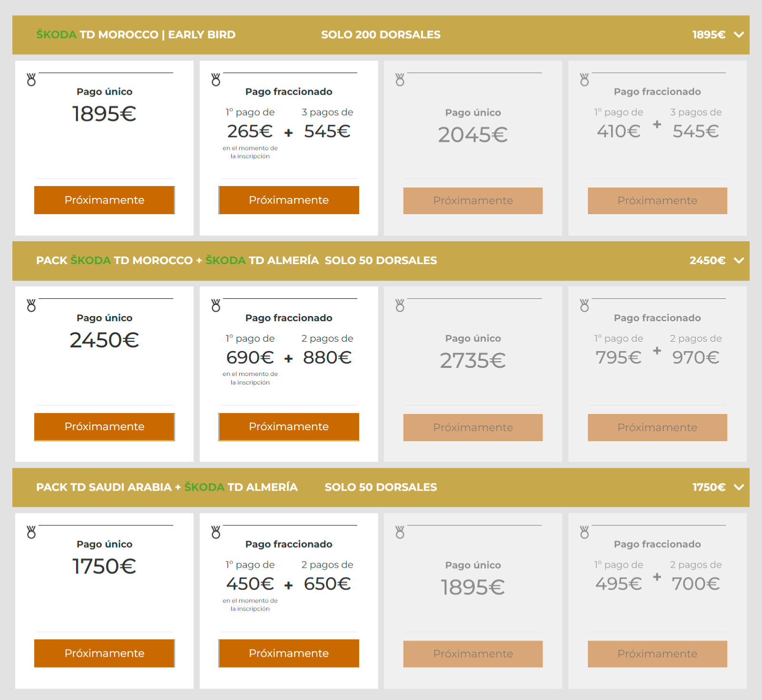Click the large 2450€ price on white card
Image resolution: width=762 pixels, height=700 pixels.
(x=104, y=340)
